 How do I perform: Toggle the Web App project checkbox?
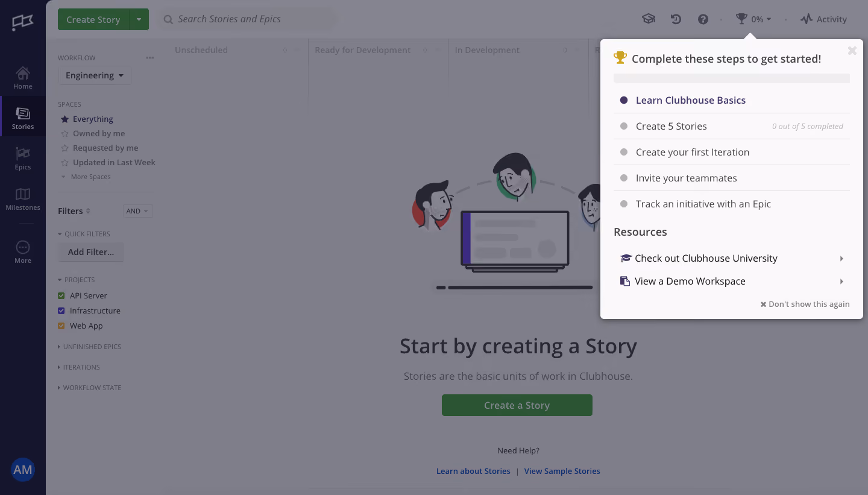61,326
